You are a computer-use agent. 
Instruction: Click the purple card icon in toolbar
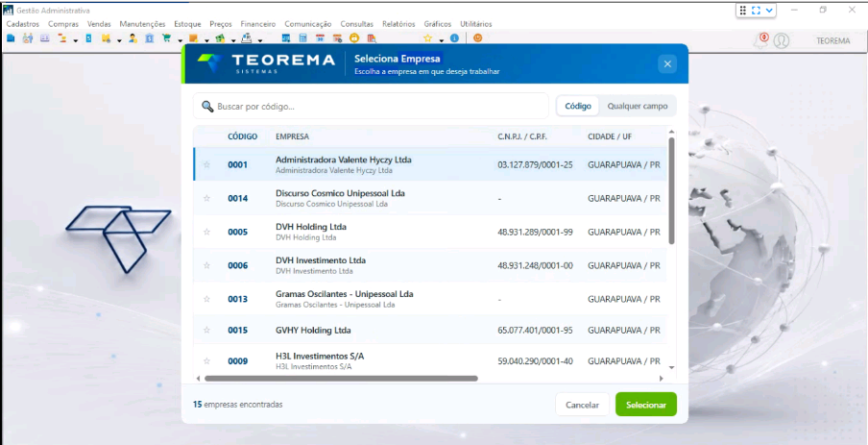pyautogui.click(x=45, y=38)
